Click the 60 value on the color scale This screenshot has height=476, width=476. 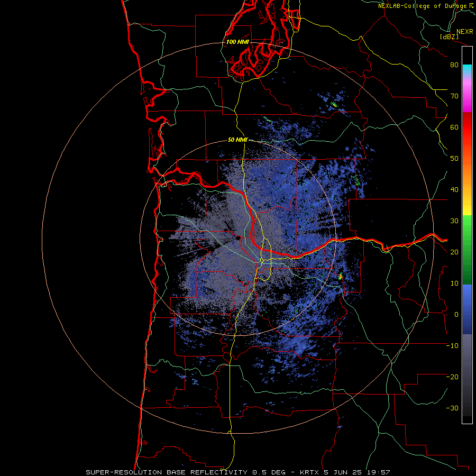(454, 127)
